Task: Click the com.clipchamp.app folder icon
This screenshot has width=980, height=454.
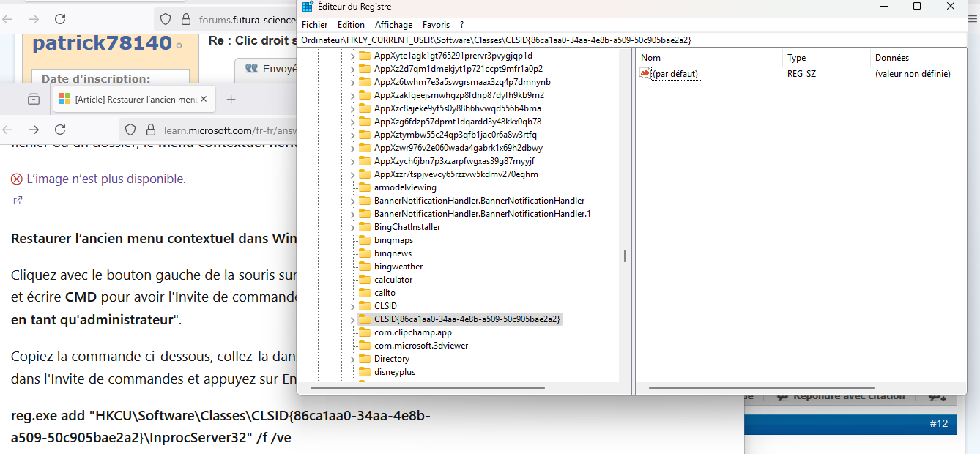Action: click(364, 332)
